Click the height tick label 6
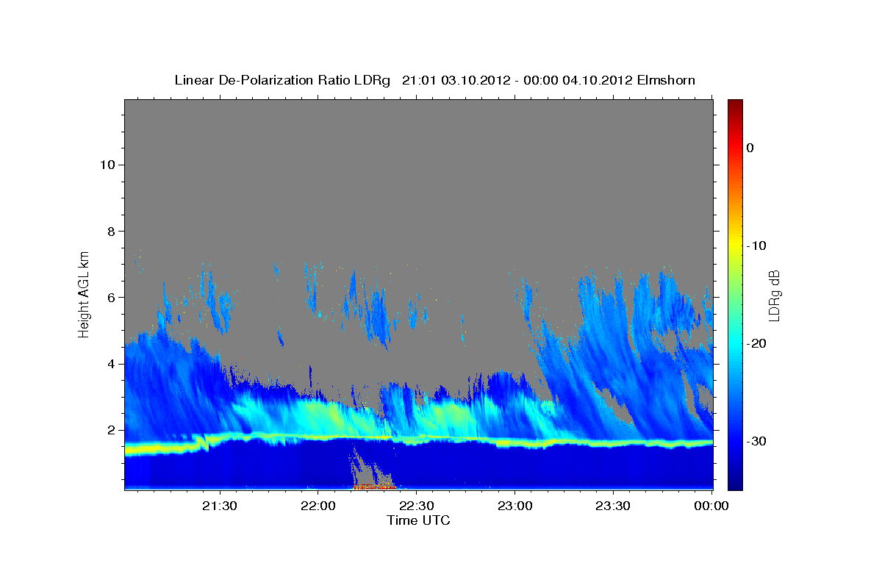Screen dimensions: 882x588 (110, 298)
